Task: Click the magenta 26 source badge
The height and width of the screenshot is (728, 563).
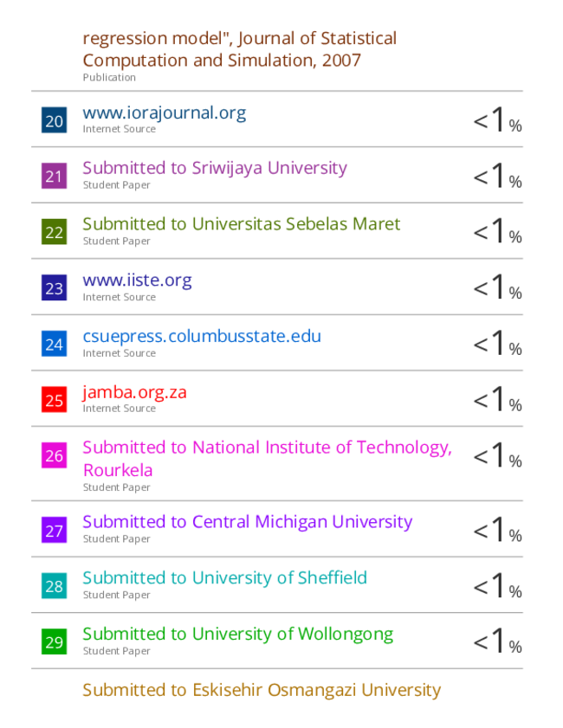Action: [x=54, y=455]
